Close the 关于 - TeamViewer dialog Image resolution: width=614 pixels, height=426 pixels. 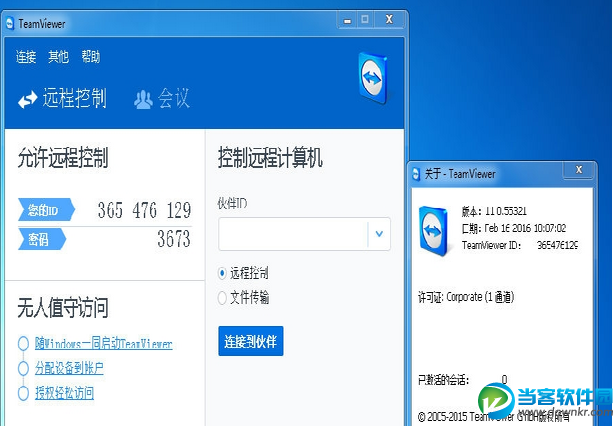tap(579, 170)
